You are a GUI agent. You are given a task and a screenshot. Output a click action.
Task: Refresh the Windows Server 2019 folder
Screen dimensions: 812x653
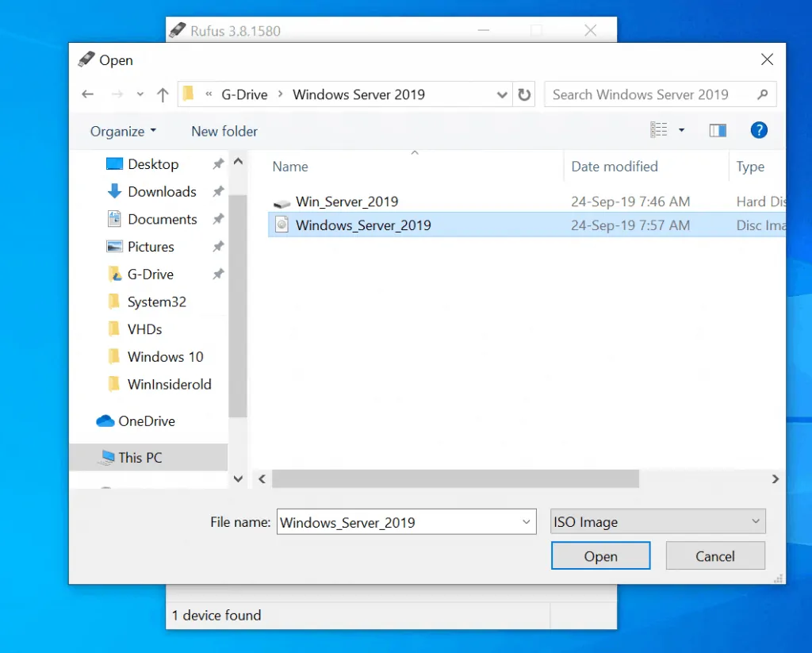[x=524, y=94]
